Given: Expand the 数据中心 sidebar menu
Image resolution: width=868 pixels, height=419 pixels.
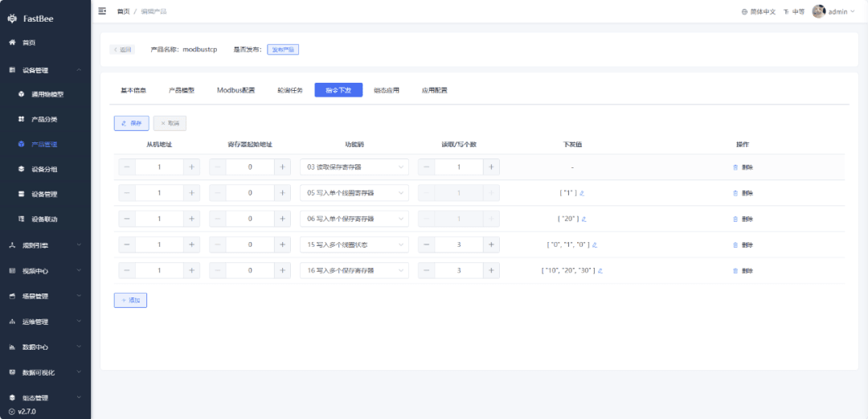Looking at the screenshot, I should (45, 347).
